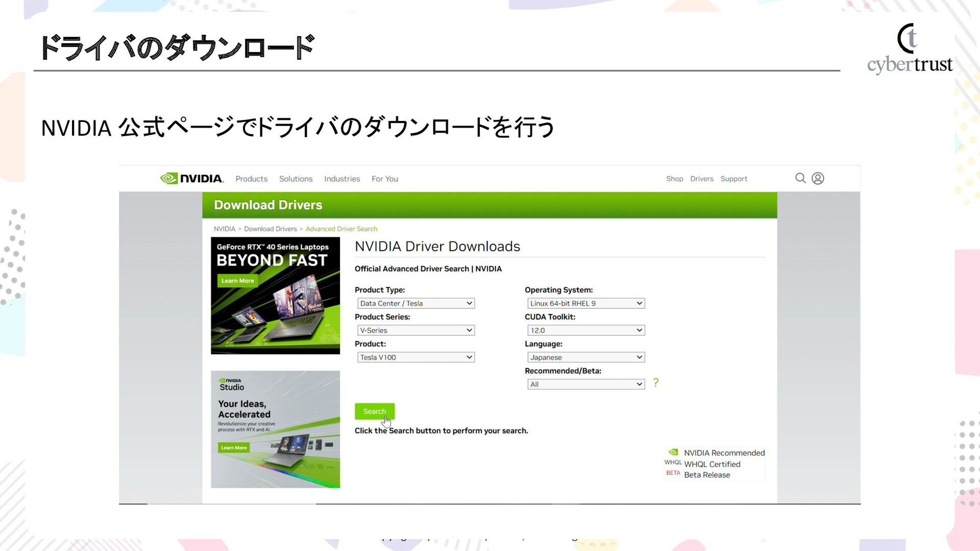This screenshot has width=980, height=551.
Task: Click Advanced Driver Search breadcrumb
Action: [x=341, y=229]
